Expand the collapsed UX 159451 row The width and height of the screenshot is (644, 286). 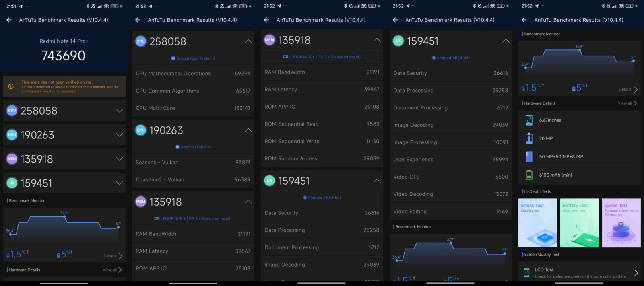pos(119,183)
